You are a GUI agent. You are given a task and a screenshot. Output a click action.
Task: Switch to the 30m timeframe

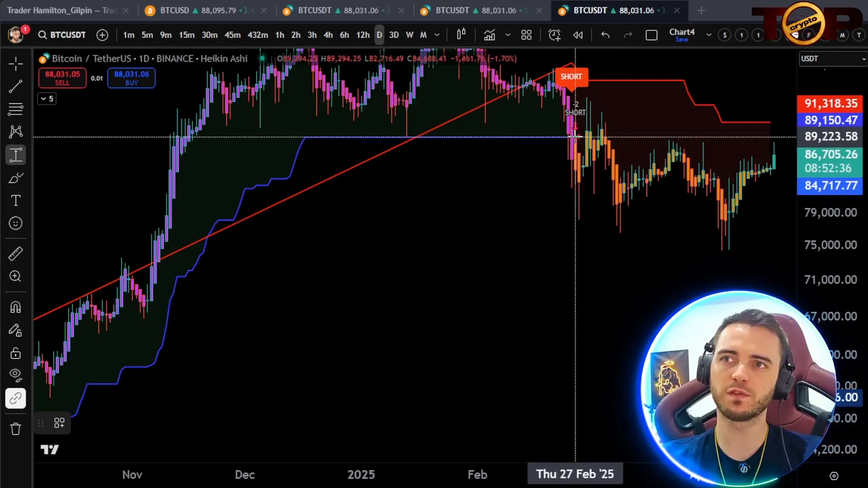(x=209, y=35)
